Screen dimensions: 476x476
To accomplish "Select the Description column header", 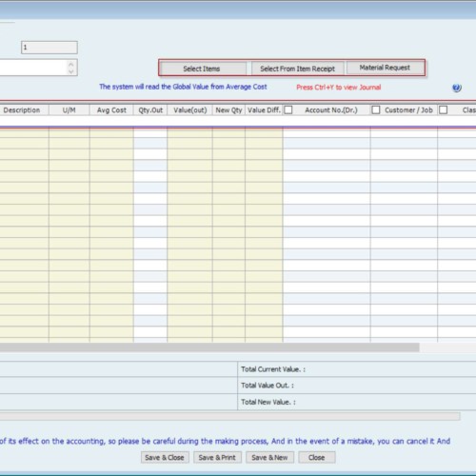I will pyautogui.click(x=23, y=110).
